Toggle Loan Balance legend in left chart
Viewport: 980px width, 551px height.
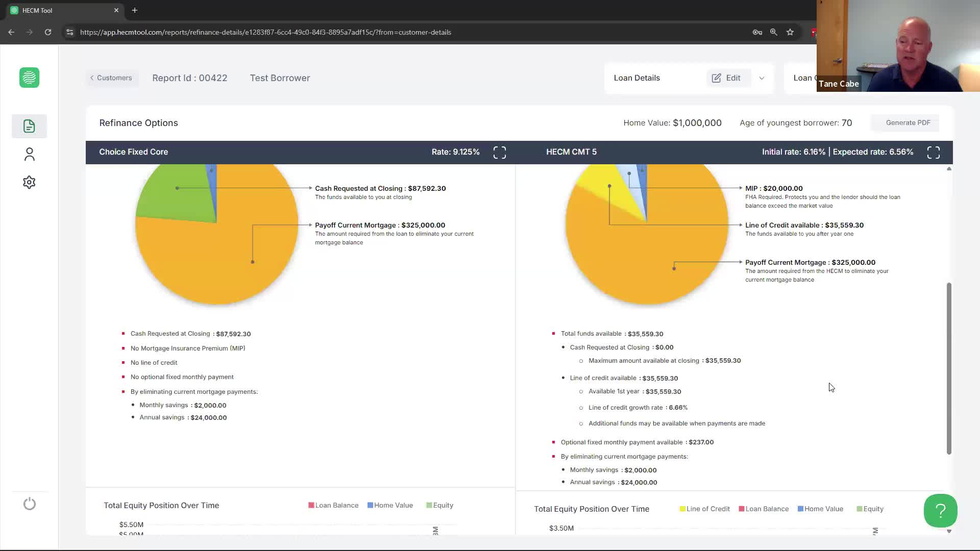[333, 506]
